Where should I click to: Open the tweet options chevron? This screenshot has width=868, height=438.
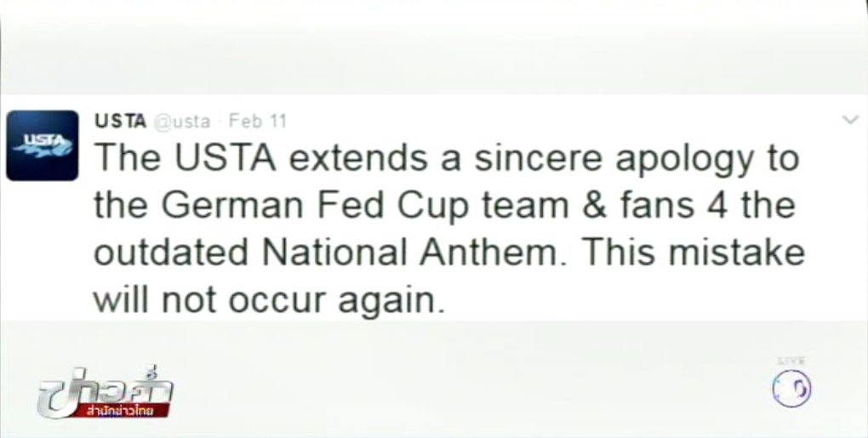849,120
